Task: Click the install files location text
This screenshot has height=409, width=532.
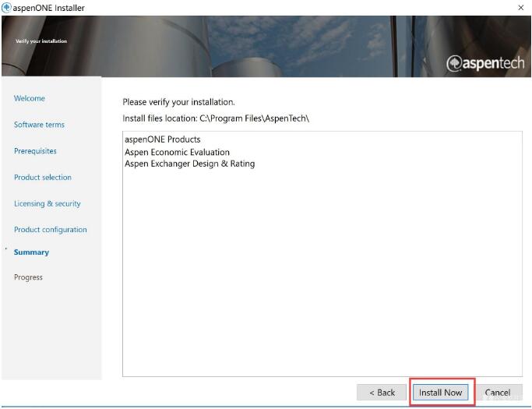Action: point(216,118)
